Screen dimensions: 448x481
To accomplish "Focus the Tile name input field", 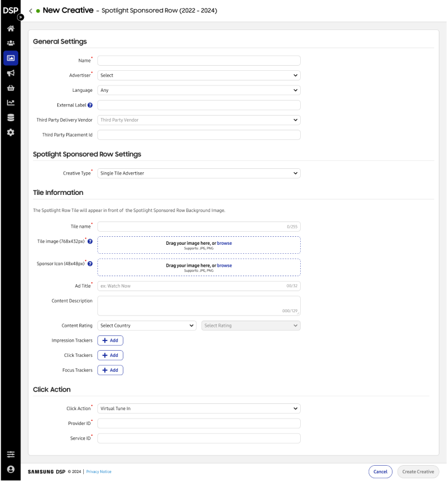I will [199, 227].
